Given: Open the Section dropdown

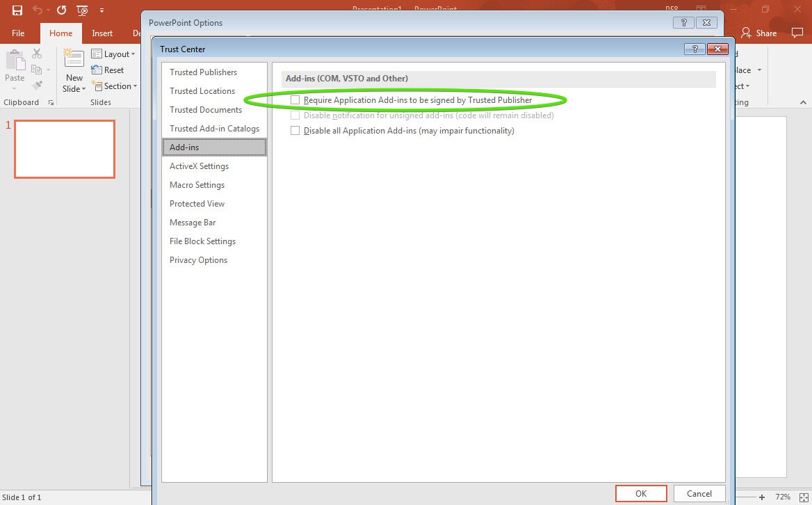Looking at the screenshot, I should [115, 86].
